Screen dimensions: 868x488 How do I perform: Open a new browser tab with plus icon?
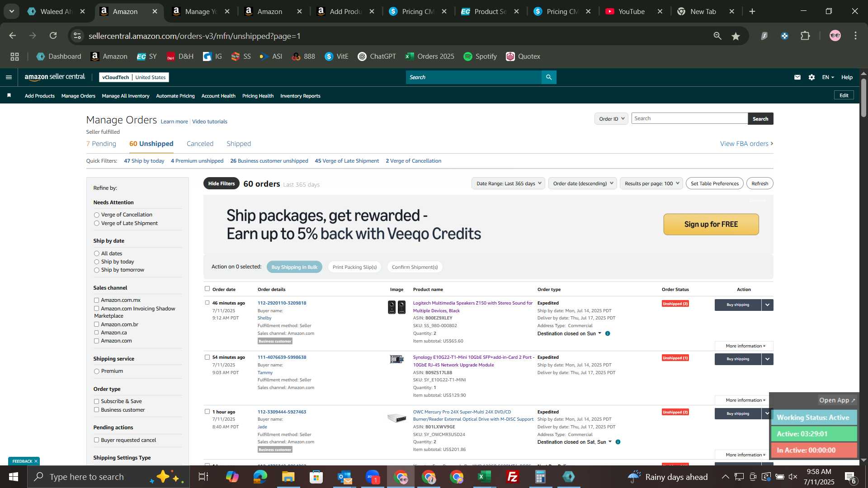coord(752,11)
